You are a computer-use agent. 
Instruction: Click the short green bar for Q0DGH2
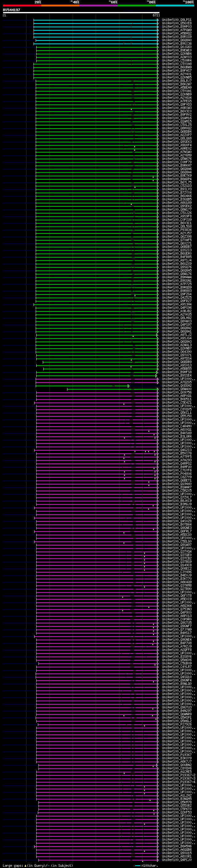click(82, 386)
